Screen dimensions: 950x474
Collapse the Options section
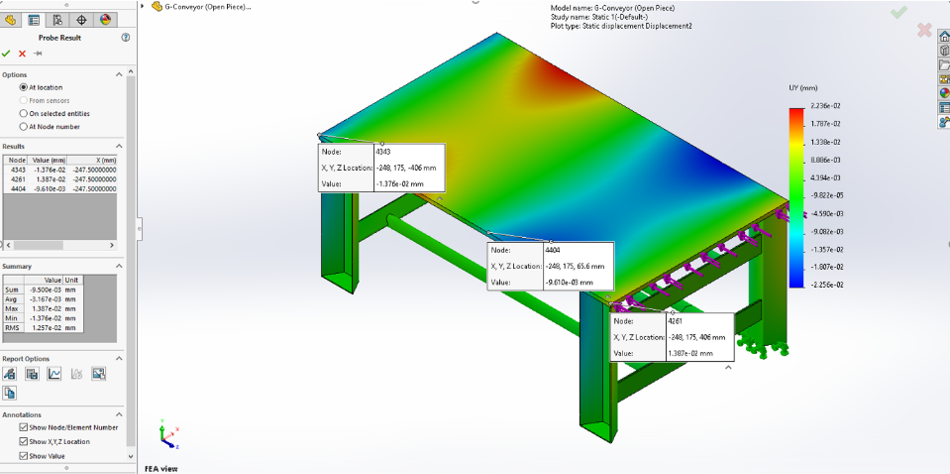coord(119,75)
